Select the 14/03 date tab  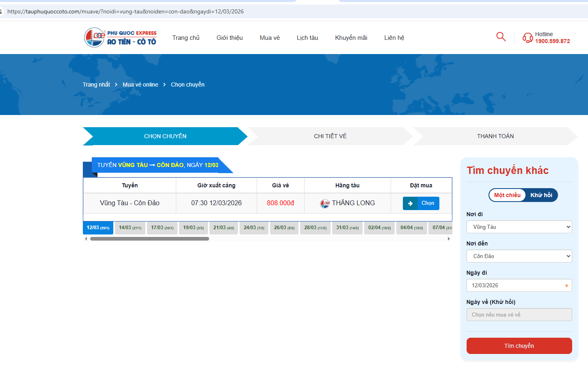click(130, 228)
